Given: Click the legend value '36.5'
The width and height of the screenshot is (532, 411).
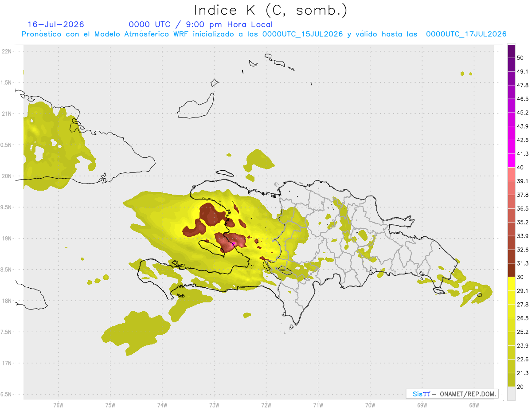Looking at the screenshot, I should (523, 208).
